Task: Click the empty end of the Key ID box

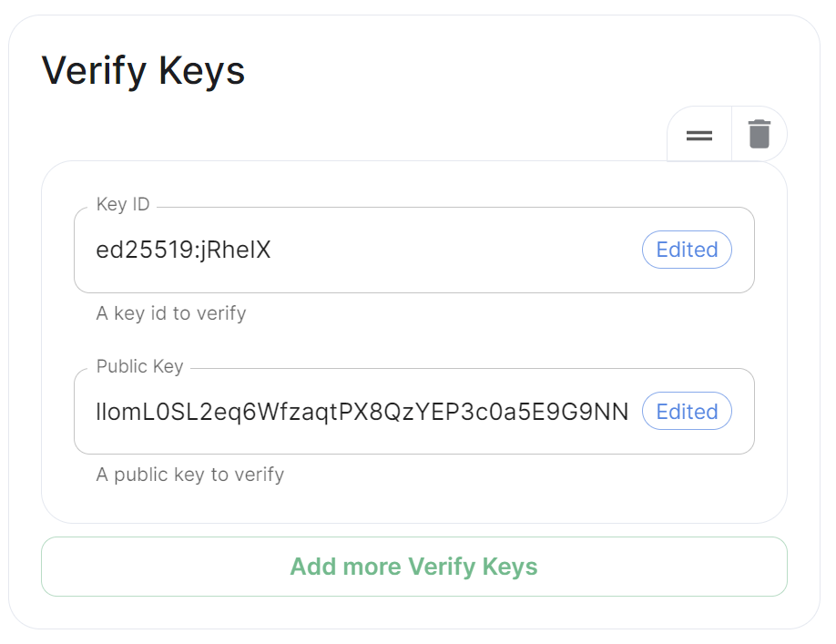Action: (x=454, y=250)
